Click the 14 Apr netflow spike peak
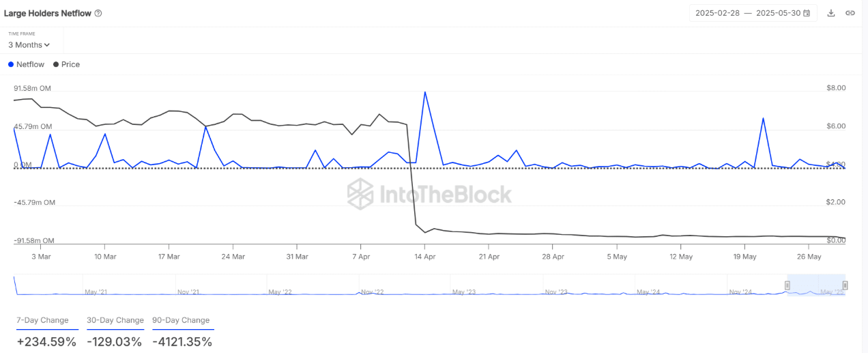868x353 pixels. pos(425,91)
